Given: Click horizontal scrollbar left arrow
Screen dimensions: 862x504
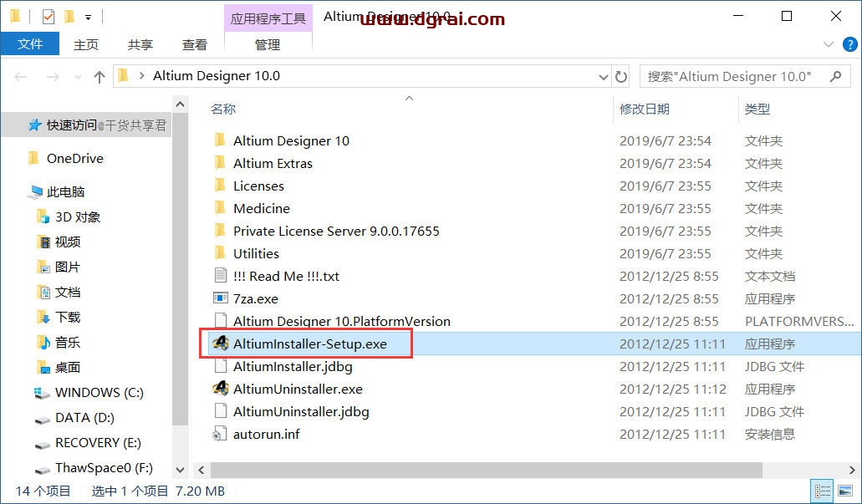Looking at the screenshot, I should pyautogui.click(x=201, y=470).
